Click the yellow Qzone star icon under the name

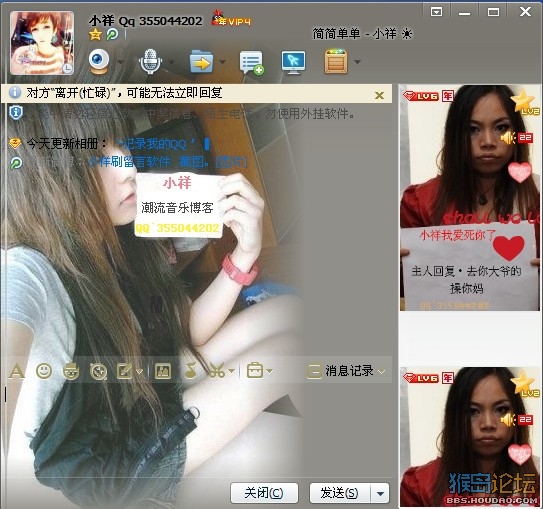point(95,34)
